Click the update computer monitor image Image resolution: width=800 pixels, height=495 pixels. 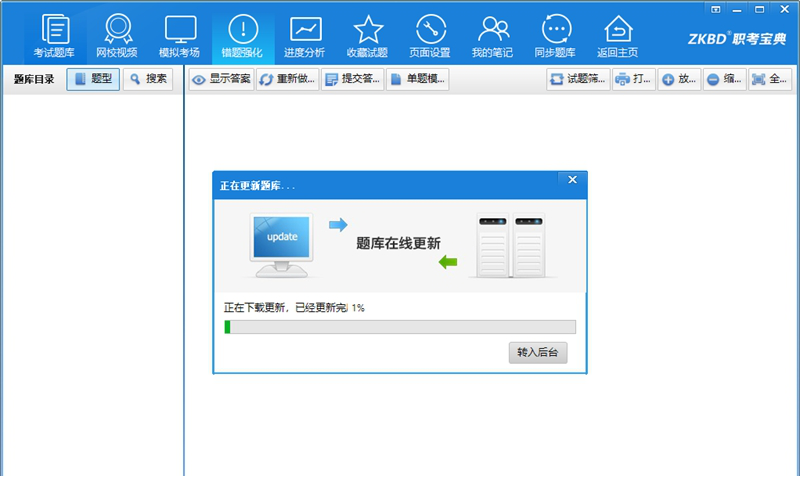(282, 245)
